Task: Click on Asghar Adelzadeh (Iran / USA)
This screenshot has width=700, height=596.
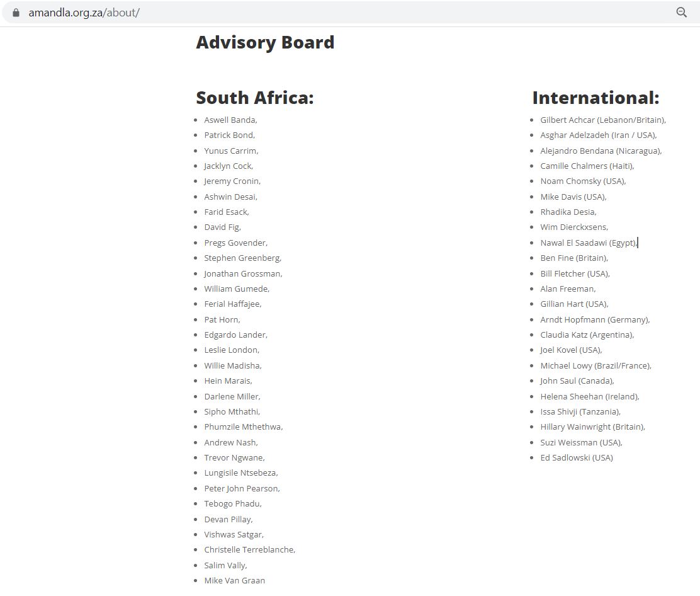Action: pos(598,135)
